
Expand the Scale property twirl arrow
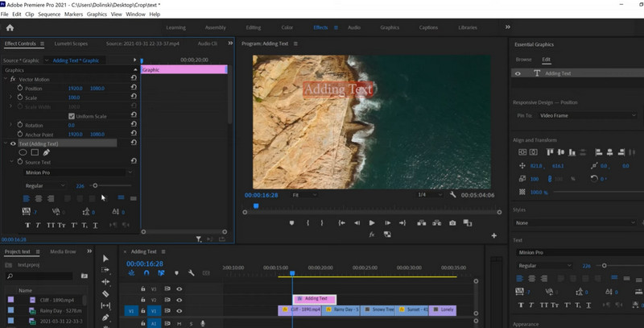click(x=10, y=98)
